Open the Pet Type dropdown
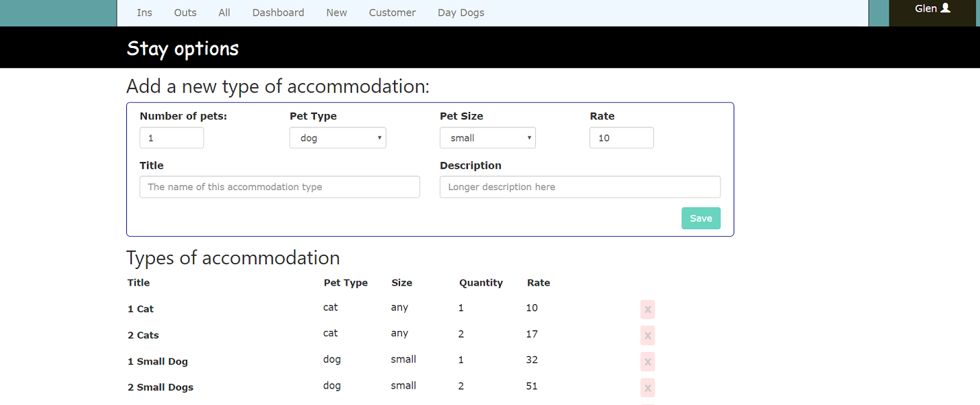The image size is (980, 405). click(338, 138)
